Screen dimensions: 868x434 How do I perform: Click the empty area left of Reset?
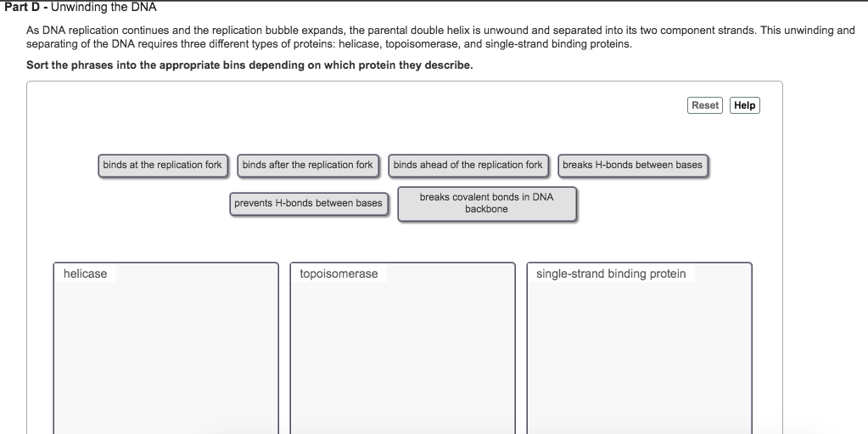388,105
